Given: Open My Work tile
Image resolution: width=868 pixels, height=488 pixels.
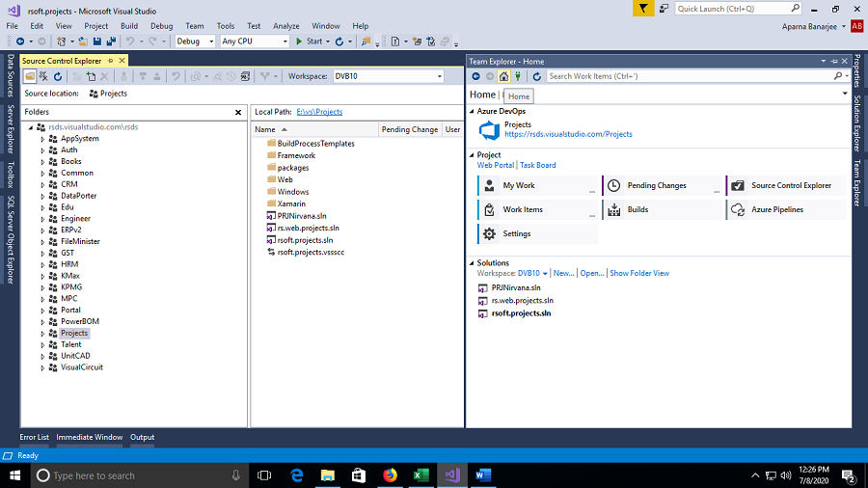Looking at the screenshot, I should point(537,185).
